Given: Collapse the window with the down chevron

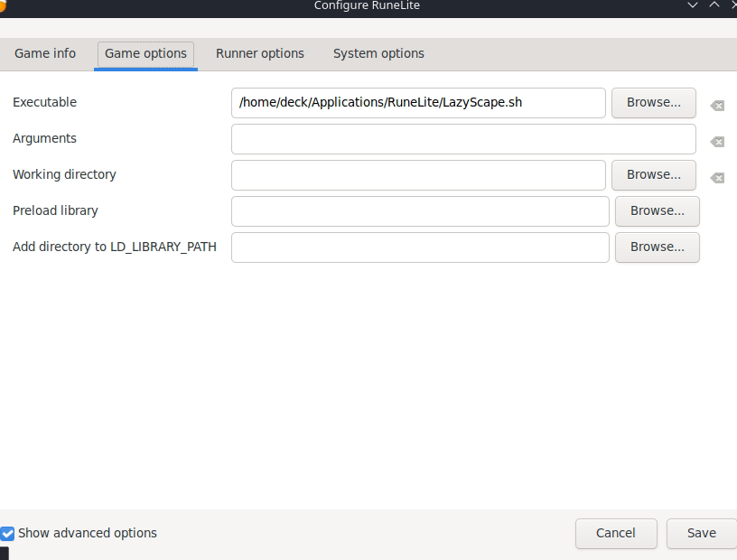Looking at the screenshot, I should pos(693,6).
